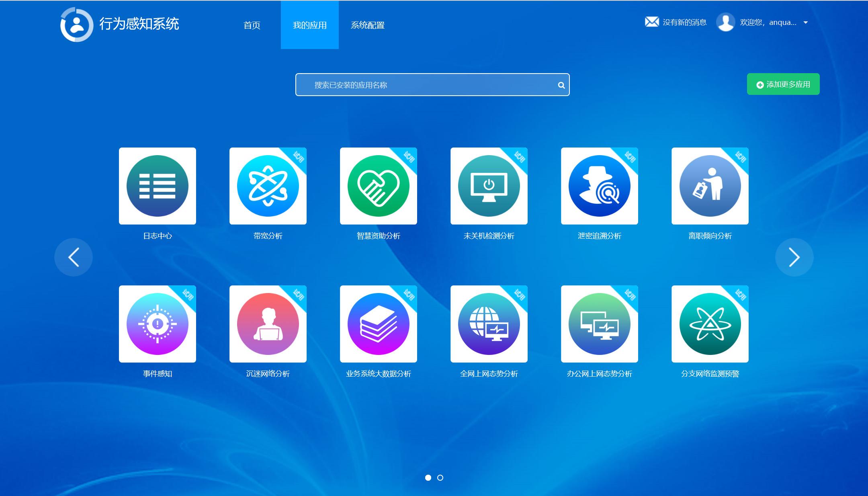Open the 日志中心 app icon
The width and height of the screenshot is (868, 496).
click(x=157, y=186)
